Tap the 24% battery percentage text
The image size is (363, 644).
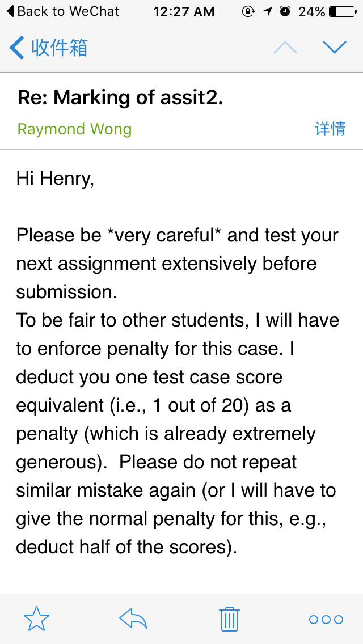[311, 11]
